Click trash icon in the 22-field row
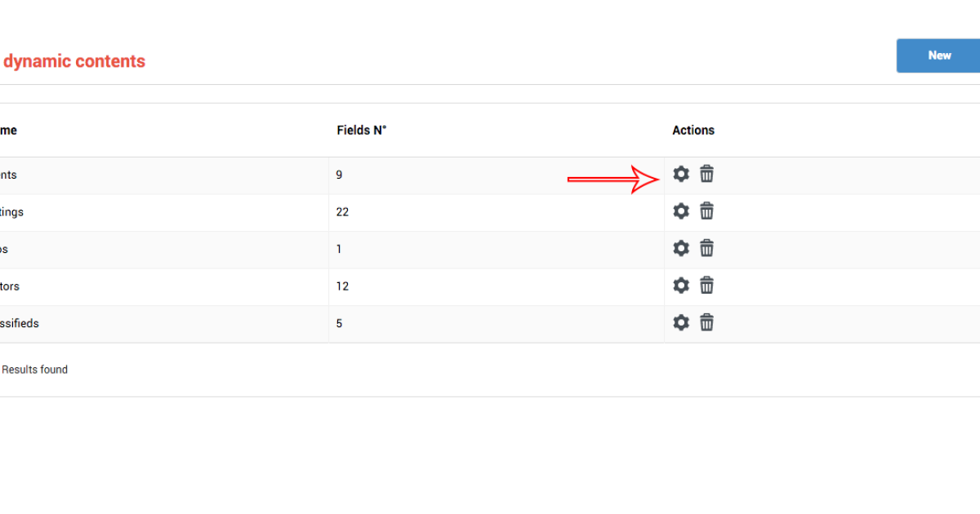The width and height of the screenshot is (980, 514). tap(707, 211)
